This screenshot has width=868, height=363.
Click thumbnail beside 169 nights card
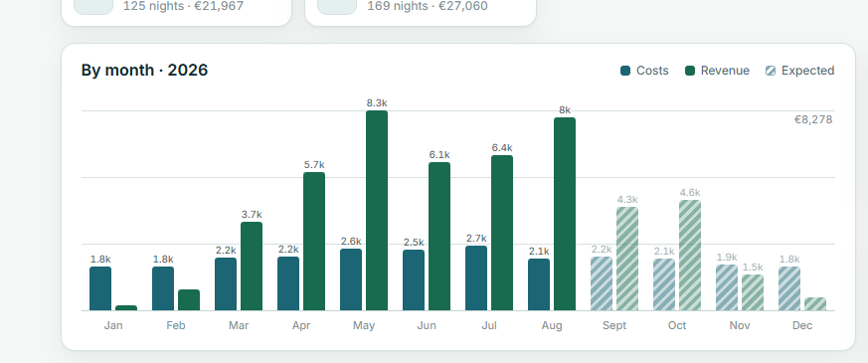click(337, 7)
